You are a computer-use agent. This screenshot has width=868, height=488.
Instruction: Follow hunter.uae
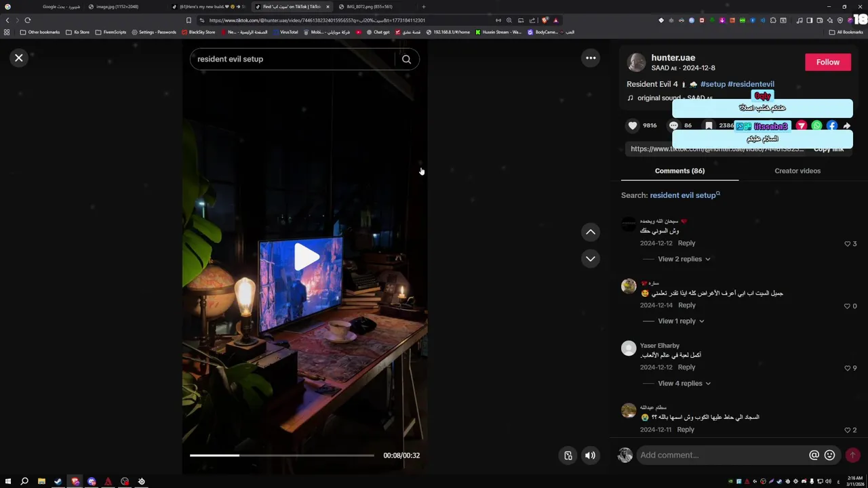[x=827, y=62]
